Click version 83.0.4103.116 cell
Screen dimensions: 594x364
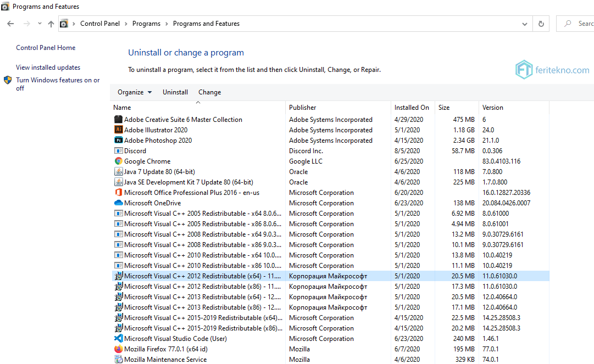501,161
